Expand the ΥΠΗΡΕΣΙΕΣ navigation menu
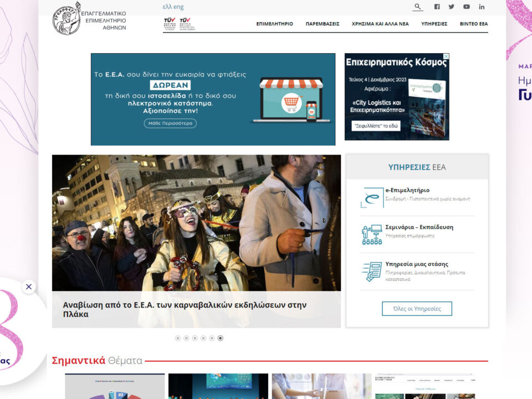 click(x=434, y=24)
